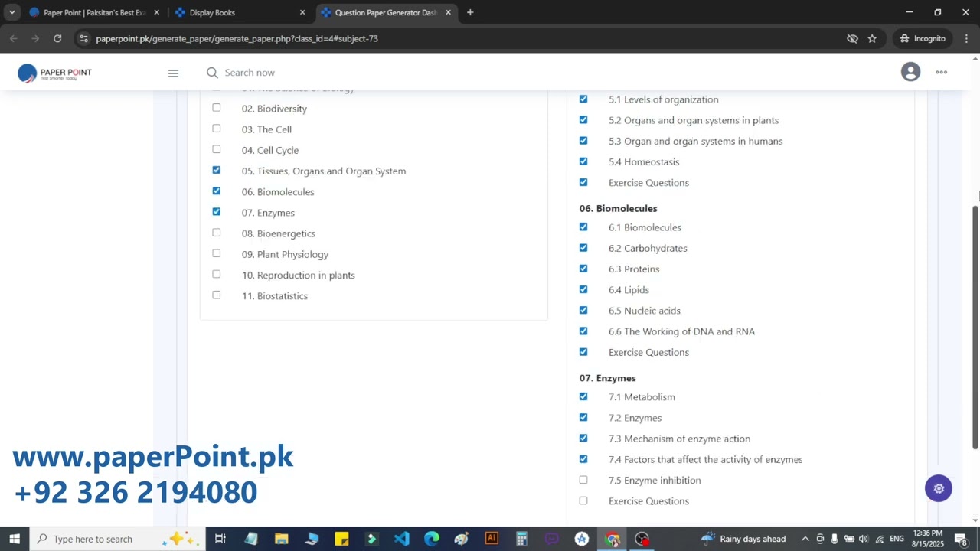Click Google Chrome taskbar icon

coord(612,539)
